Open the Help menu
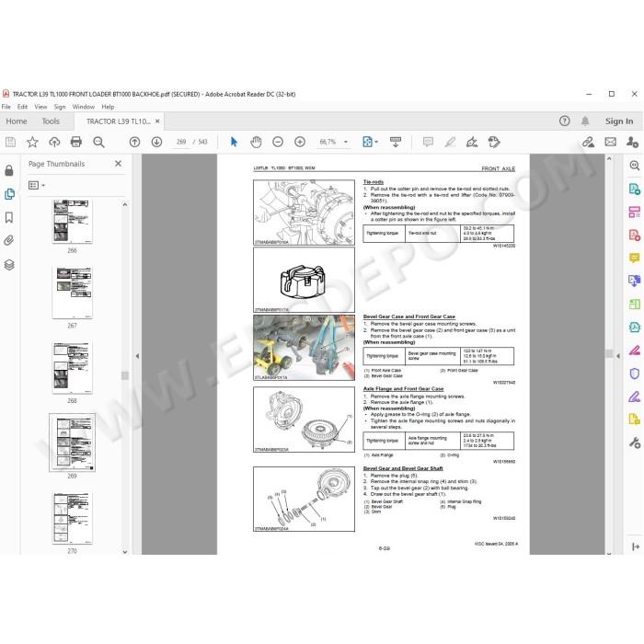The height and width of the screenshot is (644, 644). 108,107
